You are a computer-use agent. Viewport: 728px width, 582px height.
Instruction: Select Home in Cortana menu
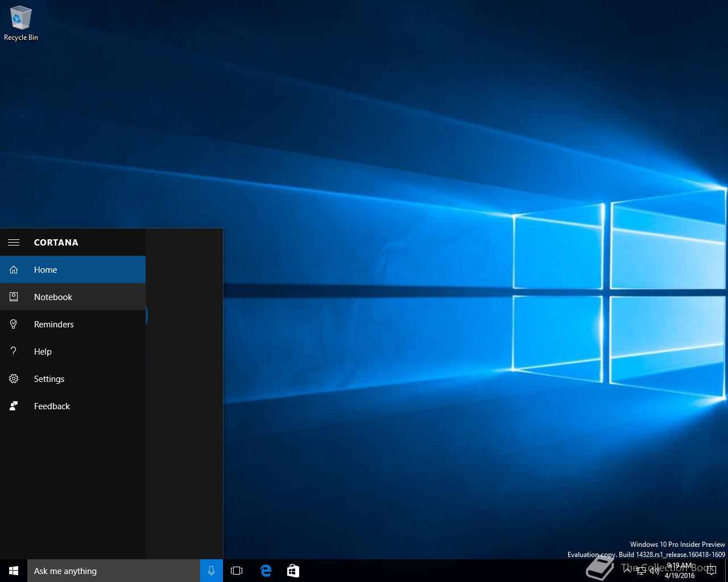[x=73, y=269]
